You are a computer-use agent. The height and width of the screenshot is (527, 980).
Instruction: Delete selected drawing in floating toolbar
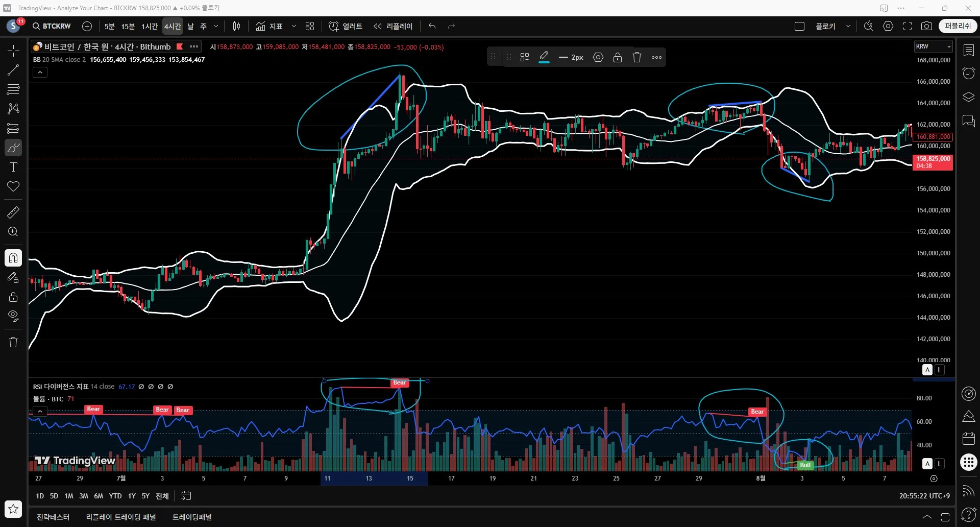[637, 57]
